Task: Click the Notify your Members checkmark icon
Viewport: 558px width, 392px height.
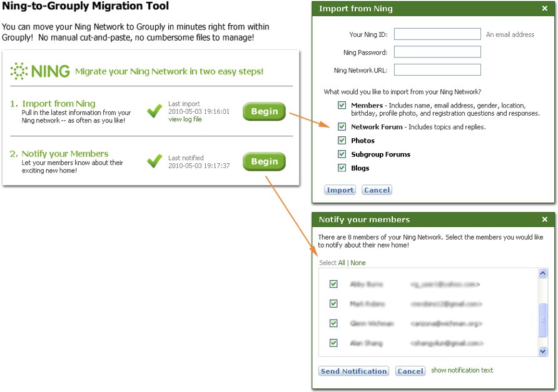Action: click(155, 161)
